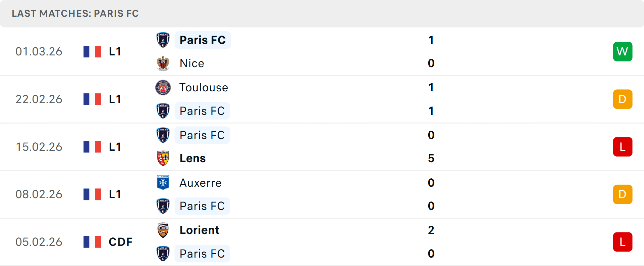Click the Lorient club badge

point(163,230)
